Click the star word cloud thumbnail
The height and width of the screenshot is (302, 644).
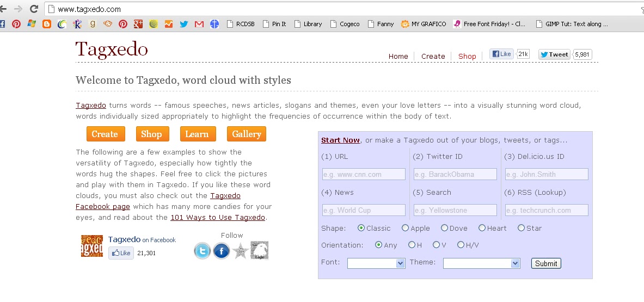coord(240,251)
